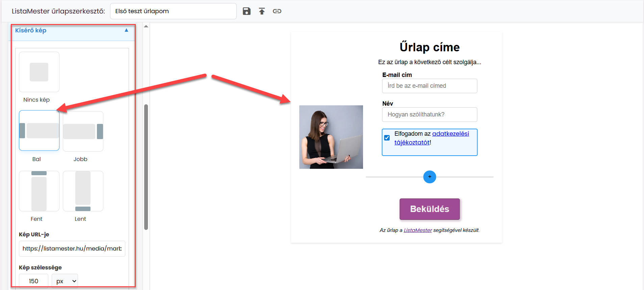Viewport: 644px width, 290px height.
Task: Click the image width field showing 150
Action: tap(33, 281)
